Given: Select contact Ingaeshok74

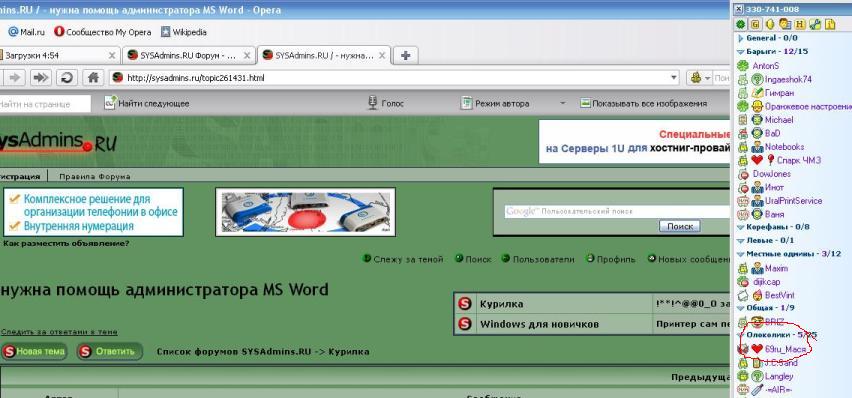Looking at the screenshot, I should pyautogui.click(x=788, y=79).
